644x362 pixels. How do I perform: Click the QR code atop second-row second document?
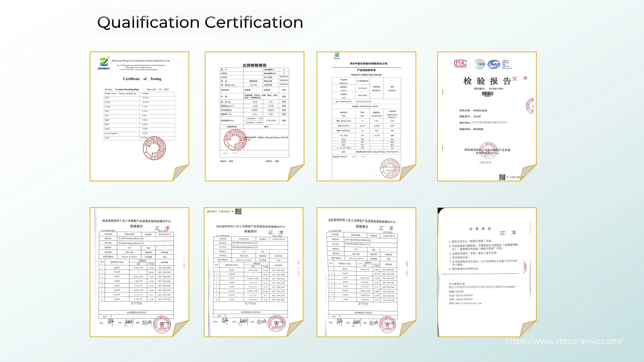pos(238,211)
